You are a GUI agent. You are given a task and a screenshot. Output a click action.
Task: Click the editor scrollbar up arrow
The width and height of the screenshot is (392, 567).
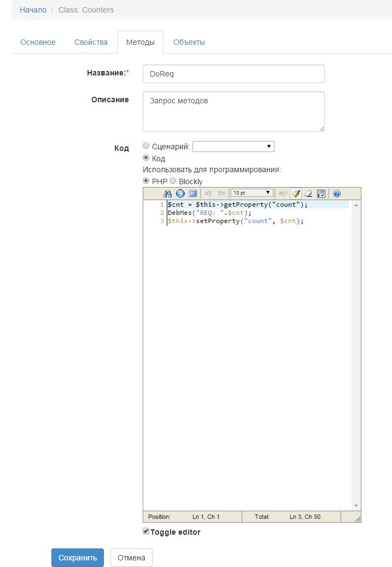(x=356, y=205)
